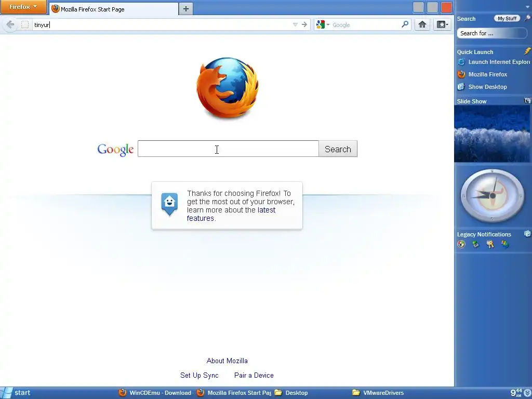The width and height of the screenshot is (532, 399).
Task: Click the Google search field on the start page
Action: tap(228, 149)
